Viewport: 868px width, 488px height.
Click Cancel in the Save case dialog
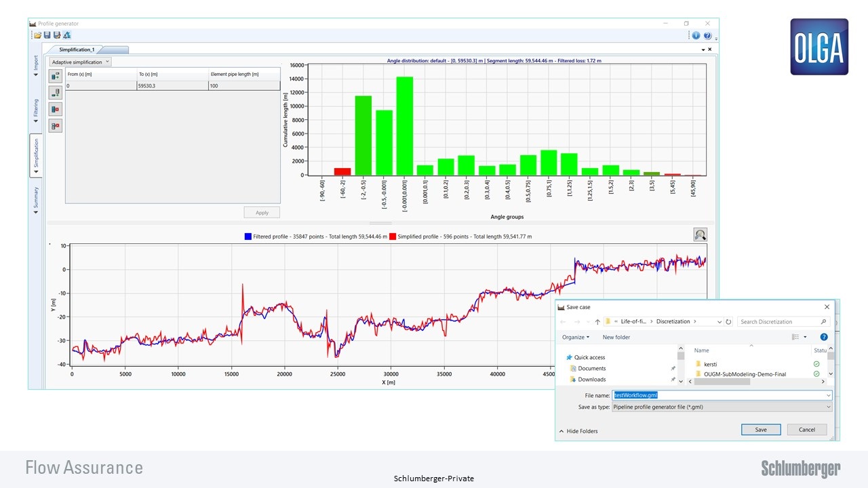point(807,430)
